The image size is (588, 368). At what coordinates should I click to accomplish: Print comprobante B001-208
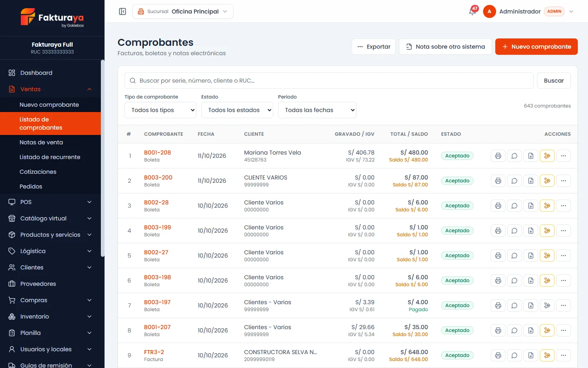(x=498, y=156)
